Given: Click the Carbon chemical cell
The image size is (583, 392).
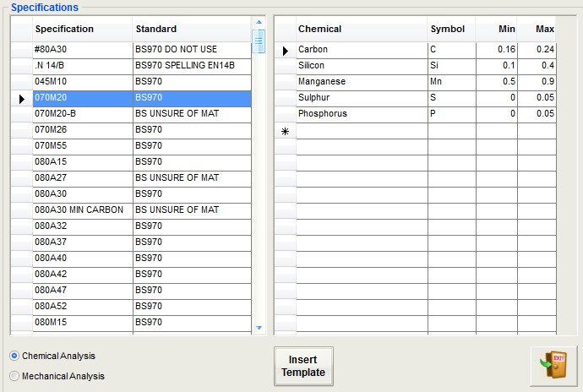Looking at the screenshot, I should pyautogui.click(x=361, y=50).
